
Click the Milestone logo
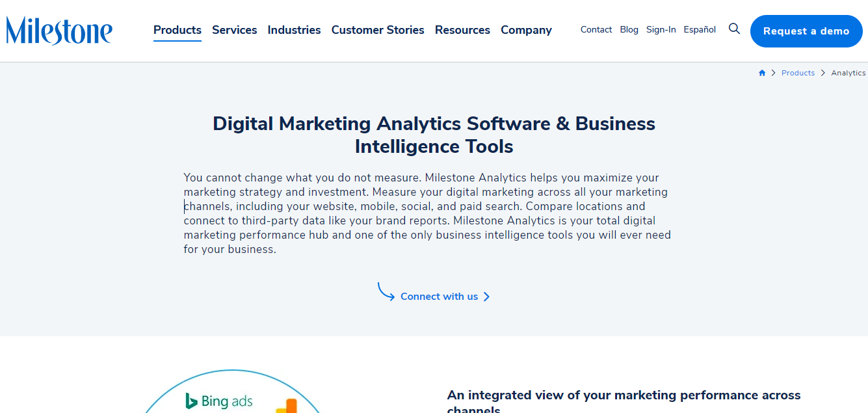59,31
